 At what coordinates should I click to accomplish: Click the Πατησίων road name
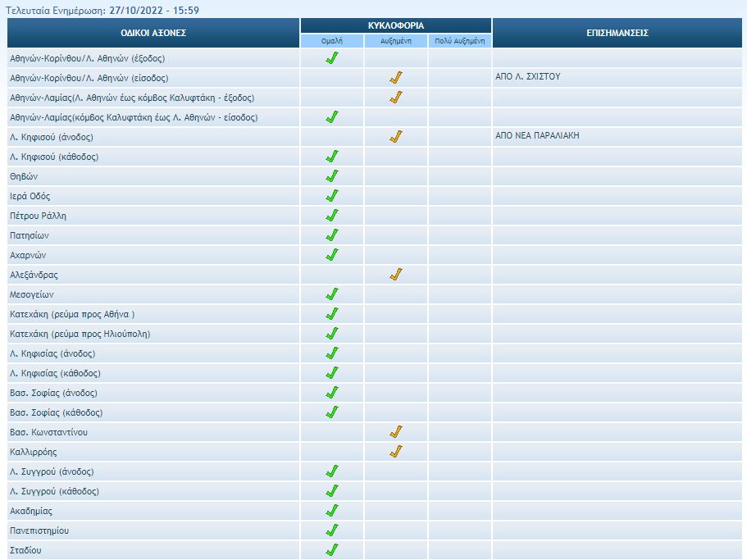[x=30, y=235]
